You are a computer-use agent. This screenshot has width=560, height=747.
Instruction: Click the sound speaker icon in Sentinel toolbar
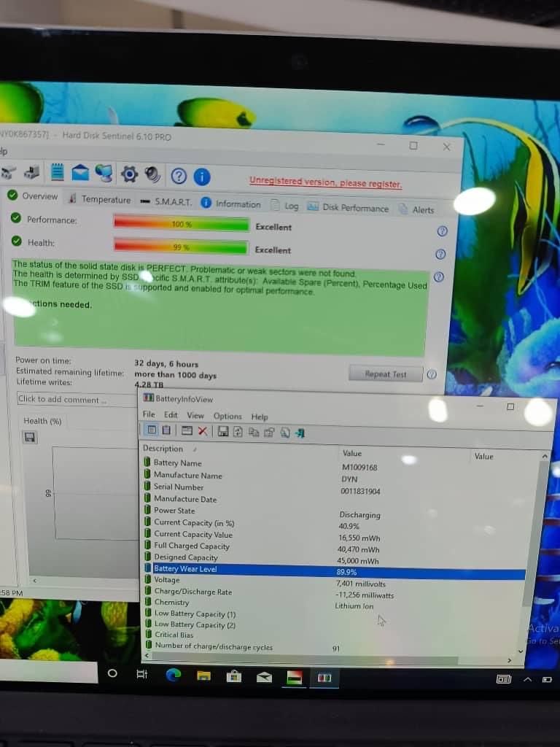pyautogui.click(x=153, y=175)
